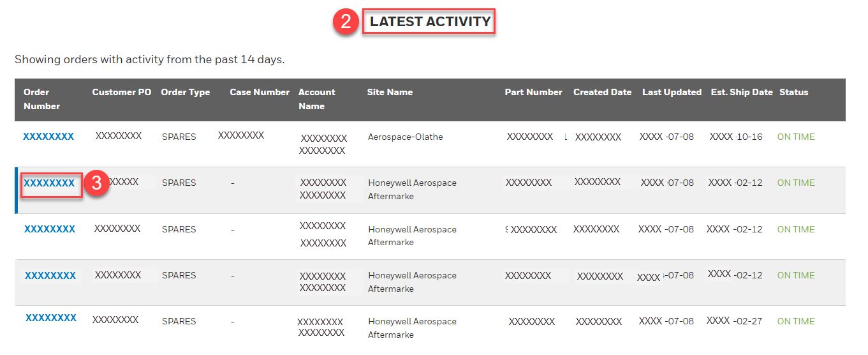Open the order number link in the Aerospace-Olathe row
The height and width of the screenshot is (355, 868).
pyautogui.click(x=48, y=137)
